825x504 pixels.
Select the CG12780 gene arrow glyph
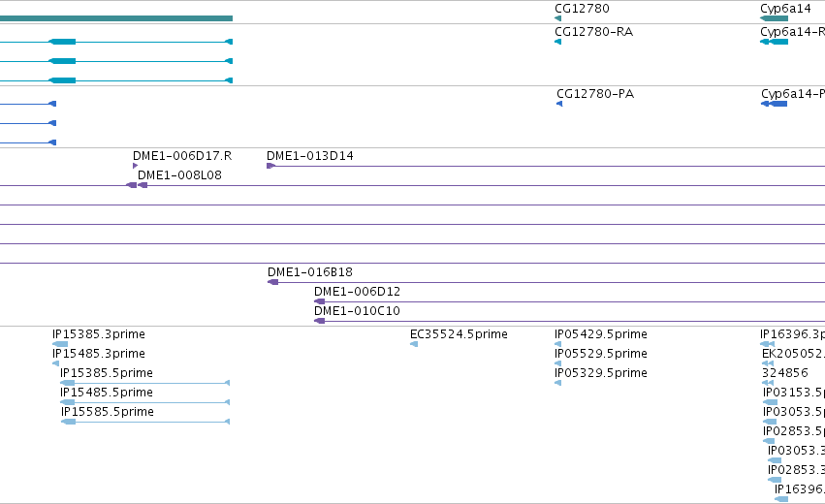point(557,18)
